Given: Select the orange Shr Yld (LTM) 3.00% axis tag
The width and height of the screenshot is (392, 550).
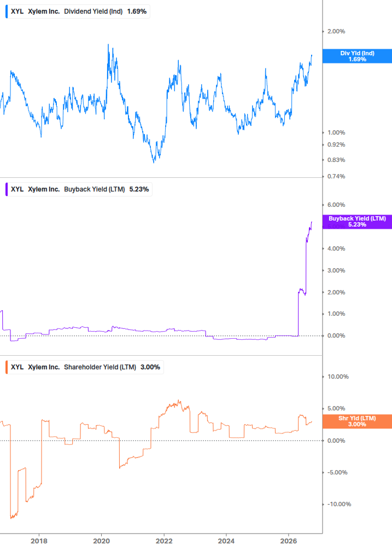Looking at the screenshot, I should click(x=357, y=421).
